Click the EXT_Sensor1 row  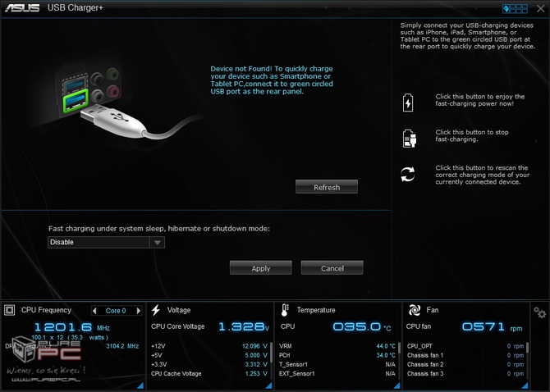(x=337, y=374)
